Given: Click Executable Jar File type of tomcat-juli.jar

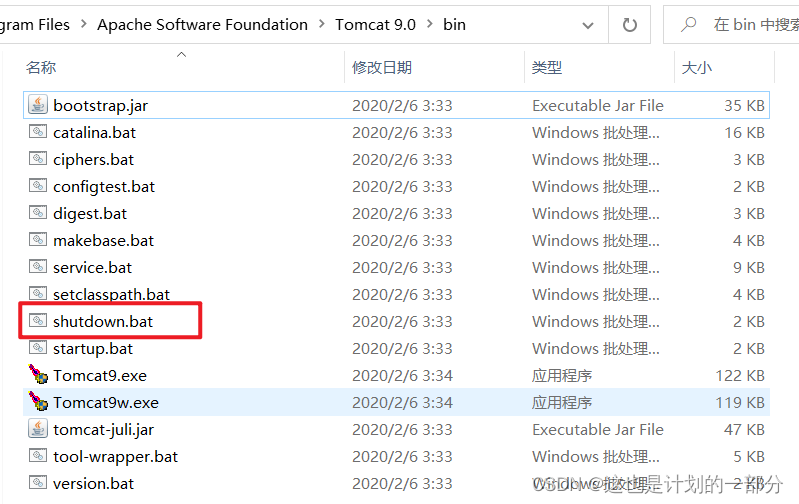Looking at the screenshot, I should 598,430.
